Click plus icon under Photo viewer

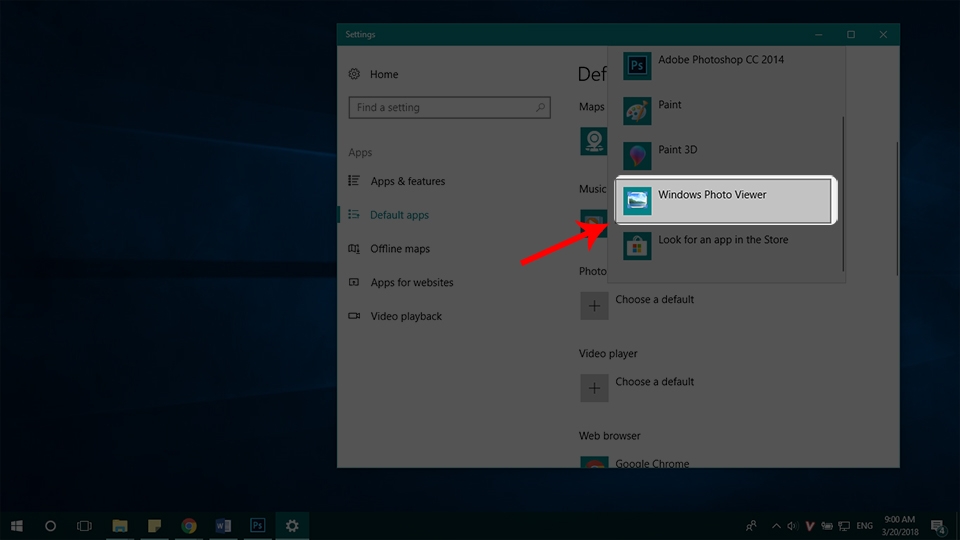594,306
